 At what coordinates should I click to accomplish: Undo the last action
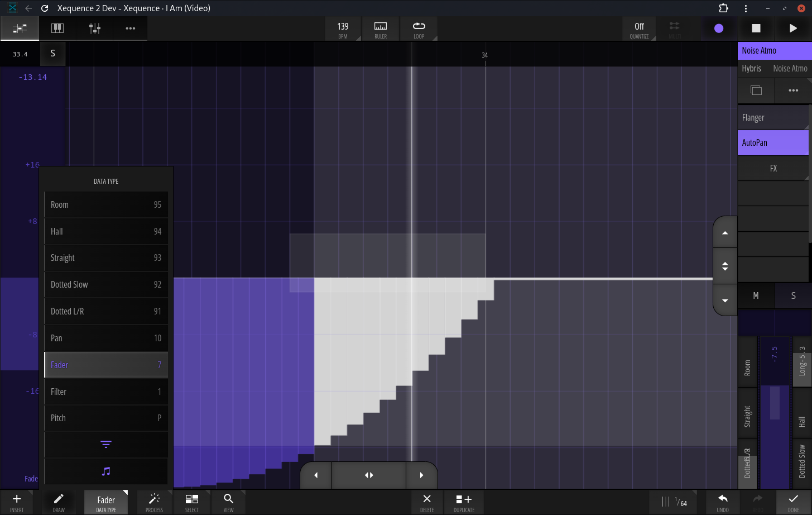[723, 502]
